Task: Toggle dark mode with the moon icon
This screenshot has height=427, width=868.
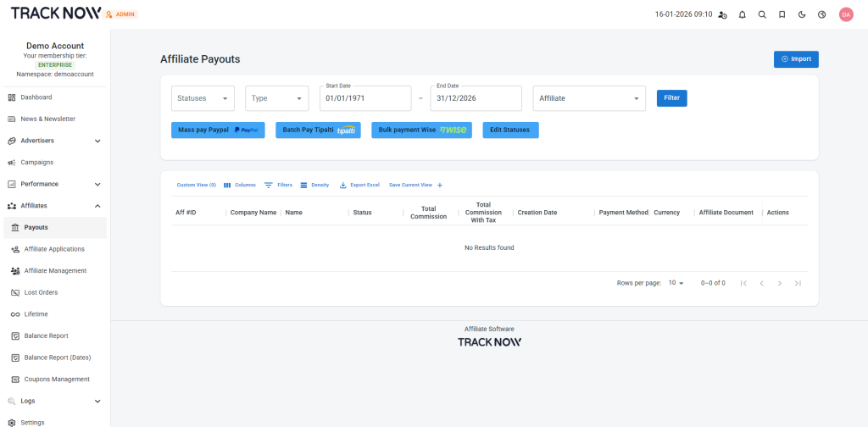Action: [x=802, y=14]
